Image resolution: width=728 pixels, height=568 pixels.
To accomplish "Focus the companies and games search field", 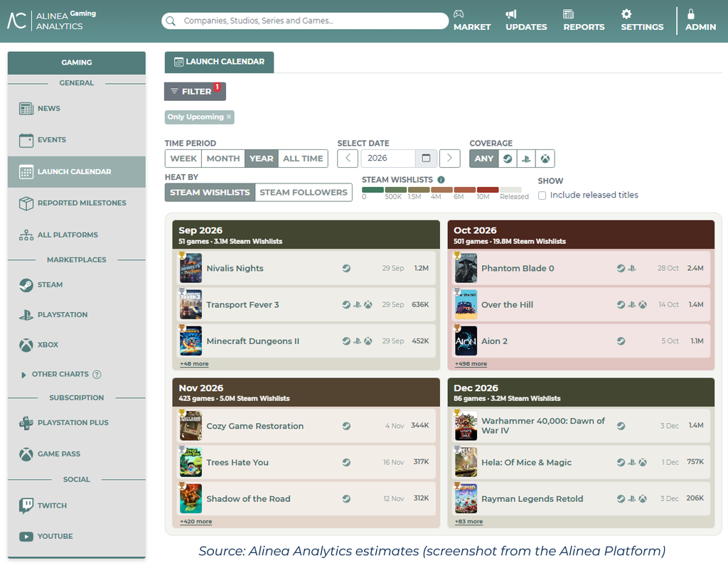I will tap(305, 21).
